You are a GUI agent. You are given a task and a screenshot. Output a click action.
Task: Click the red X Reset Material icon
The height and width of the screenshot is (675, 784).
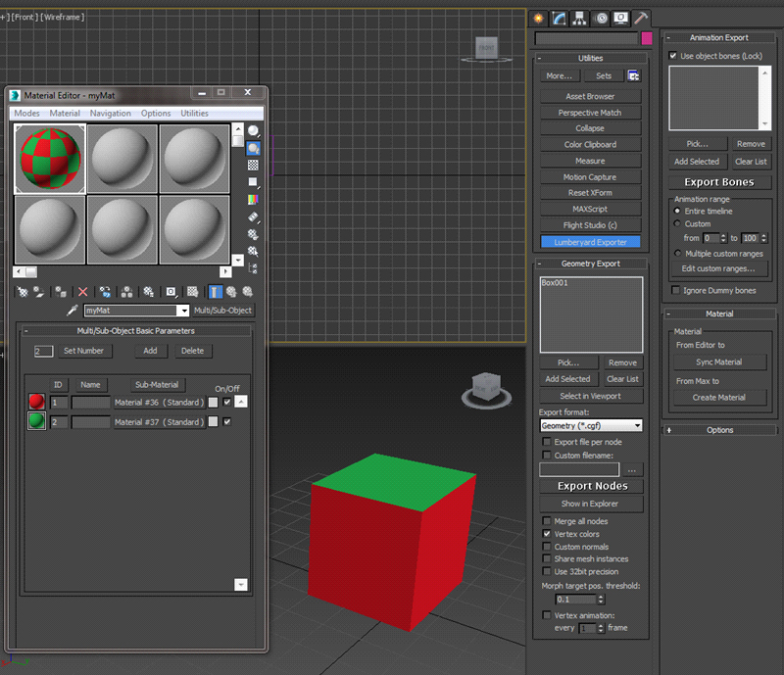pos(83,292)
